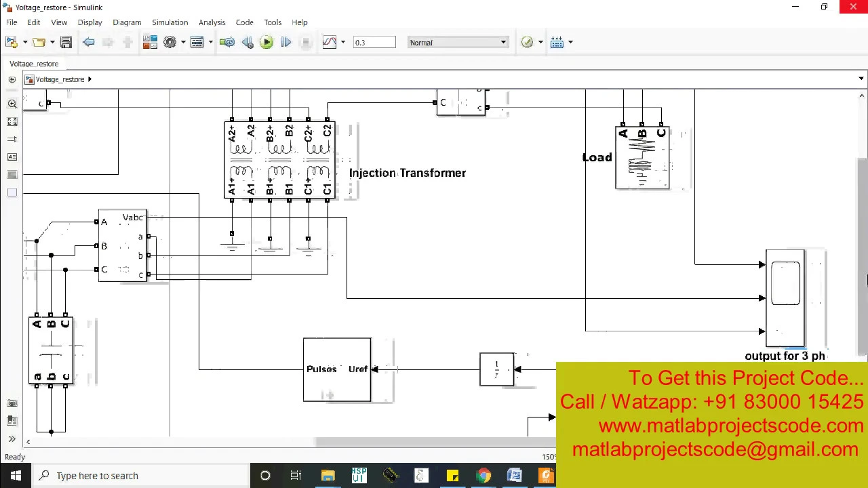Expand the configuration gear dropdown arrow
The image size is (868, 488).
click(x=183, y=43)
